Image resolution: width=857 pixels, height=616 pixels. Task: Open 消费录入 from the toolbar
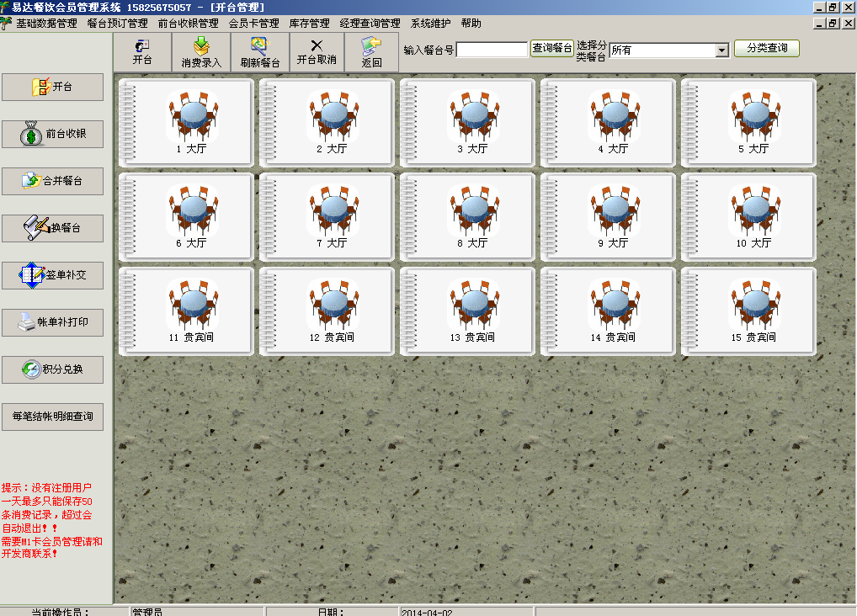[201, 51]
